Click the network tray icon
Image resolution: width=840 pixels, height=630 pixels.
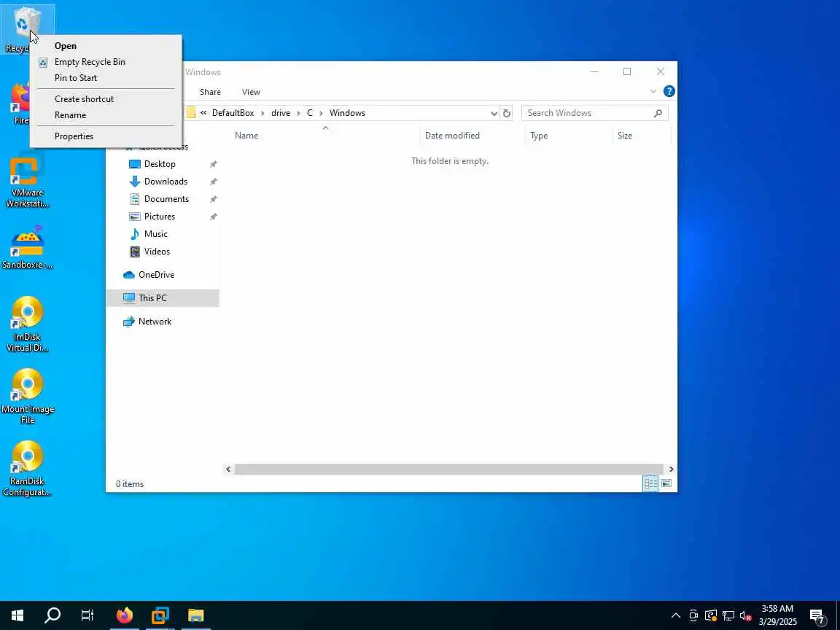tap(728, 615)
